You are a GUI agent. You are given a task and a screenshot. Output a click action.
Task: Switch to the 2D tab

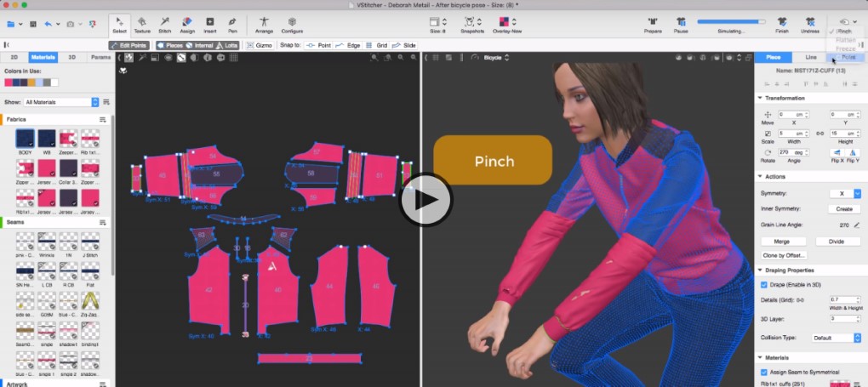click(x=14, y=58)
